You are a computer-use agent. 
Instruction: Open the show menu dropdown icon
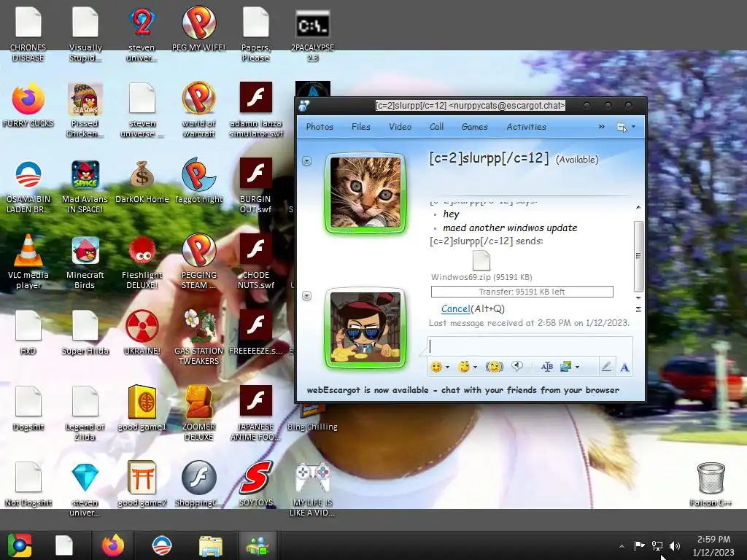[x=626, y=127]
